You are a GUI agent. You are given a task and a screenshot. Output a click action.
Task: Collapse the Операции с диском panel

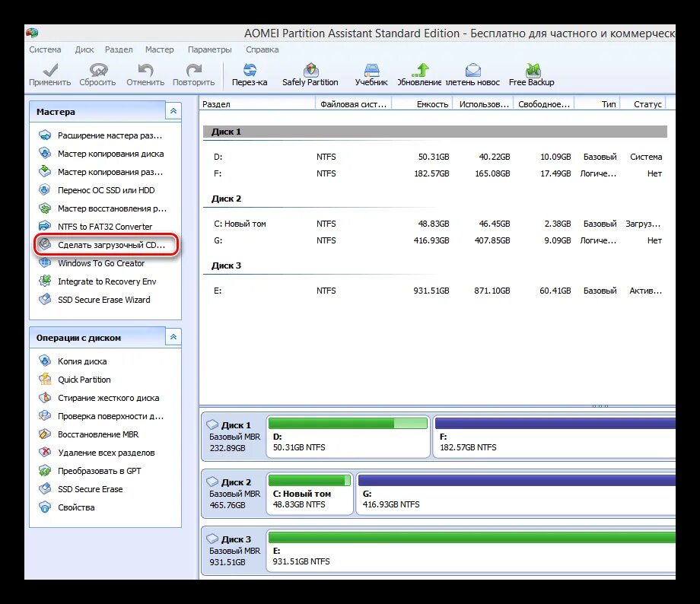point(173,337)
